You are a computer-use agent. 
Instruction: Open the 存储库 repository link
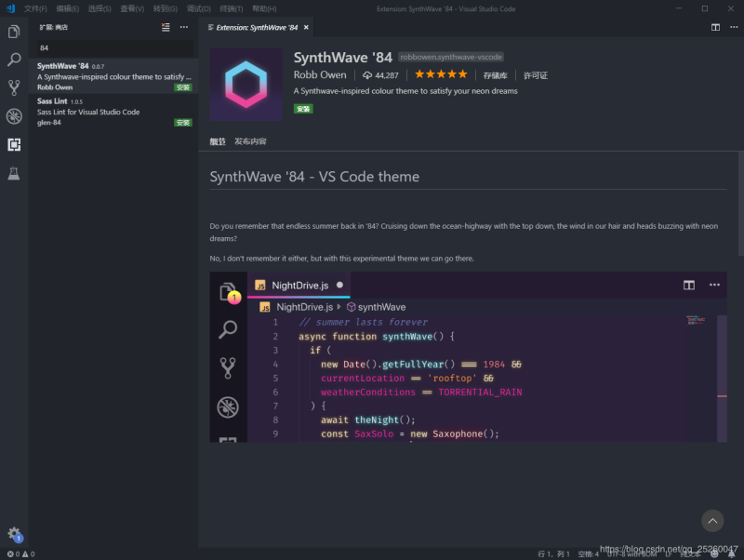click(496, 75)
